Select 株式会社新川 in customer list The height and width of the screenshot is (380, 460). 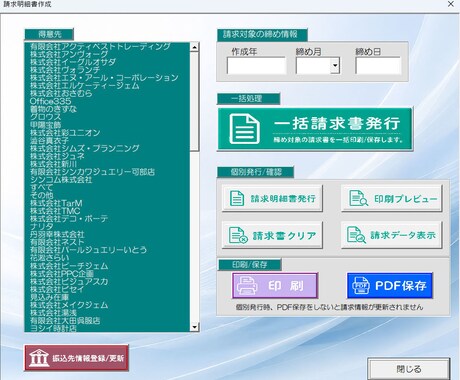coord(107,164)
